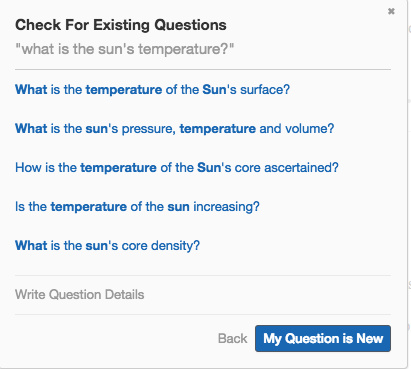Screen dimensions: 411x369
Task: Click the word 'density?' in the last question
Action: click(x=175, y=246)
